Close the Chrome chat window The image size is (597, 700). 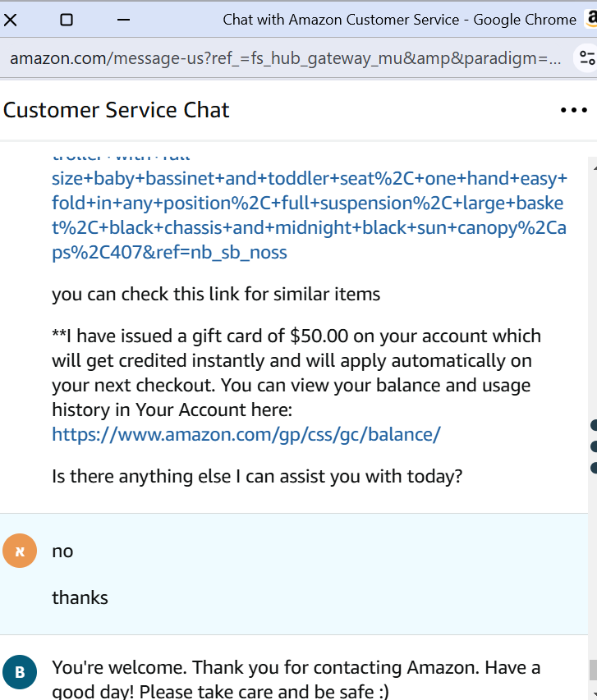[x=11, y=20]
